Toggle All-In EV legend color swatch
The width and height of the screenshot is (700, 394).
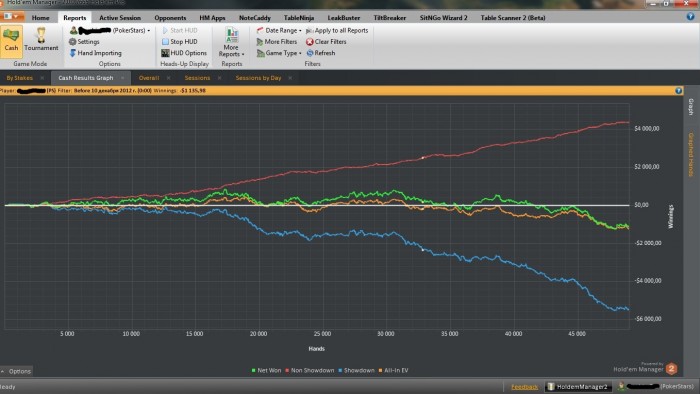tap(380, 370)
